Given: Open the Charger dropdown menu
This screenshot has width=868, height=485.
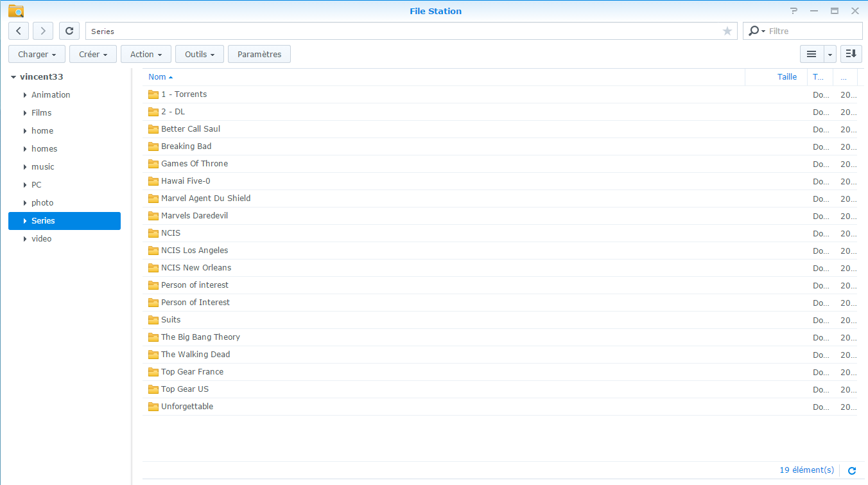Looking at the screenshot, I should [x=37, y=55].
